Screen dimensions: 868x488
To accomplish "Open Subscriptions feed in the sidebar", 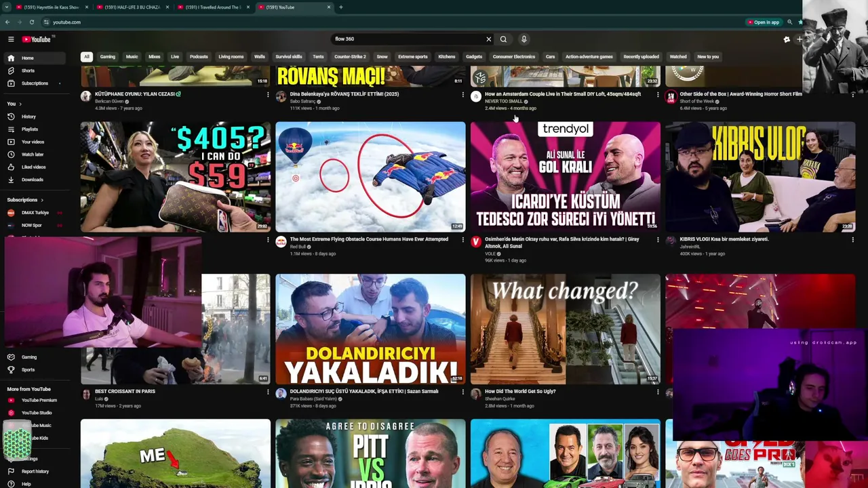I will tap(35, 83).
